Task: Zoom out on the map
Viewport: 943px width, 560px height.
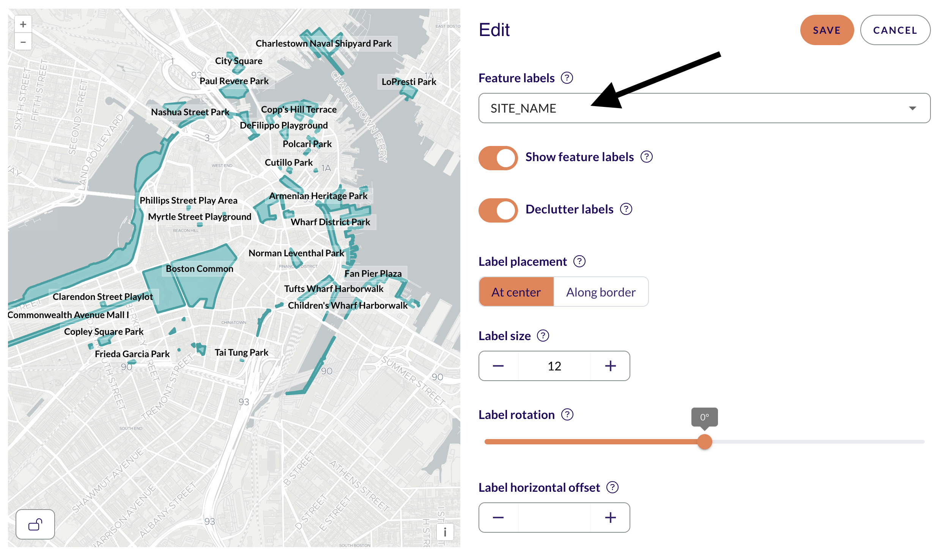Action: point(23,42)
